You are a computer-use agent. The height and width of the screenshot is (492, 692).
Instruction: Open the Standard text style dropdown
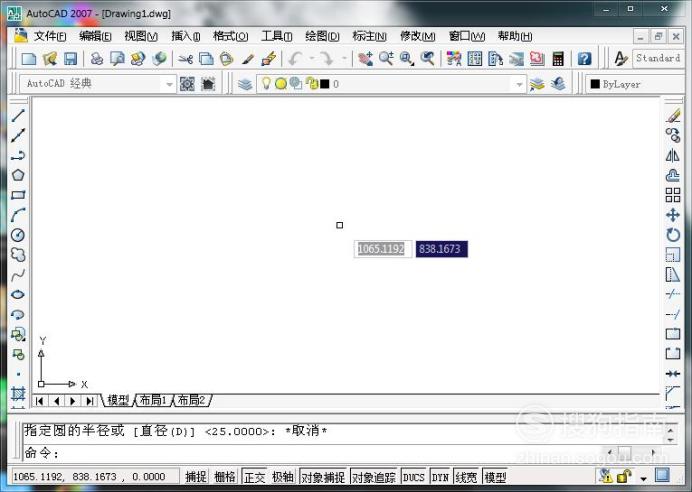pyautogui.click(x=659, y=58)
